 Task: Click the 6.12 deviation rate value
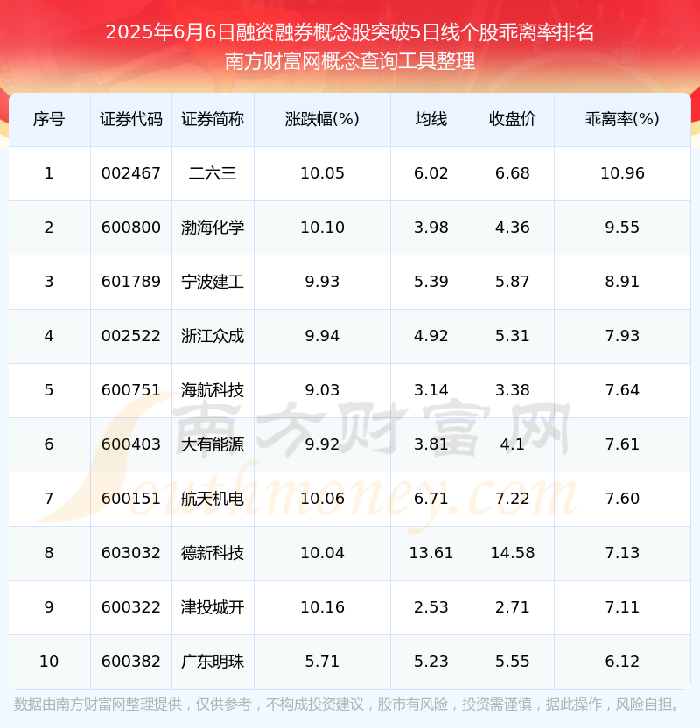[622, 661]
